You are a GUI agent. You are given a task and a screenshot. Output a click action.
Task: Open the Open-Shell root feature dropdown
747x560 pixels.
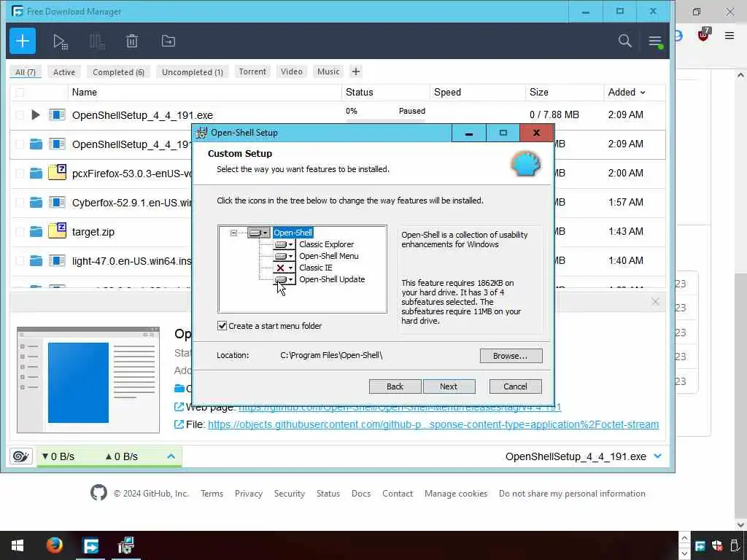point(259,233)
